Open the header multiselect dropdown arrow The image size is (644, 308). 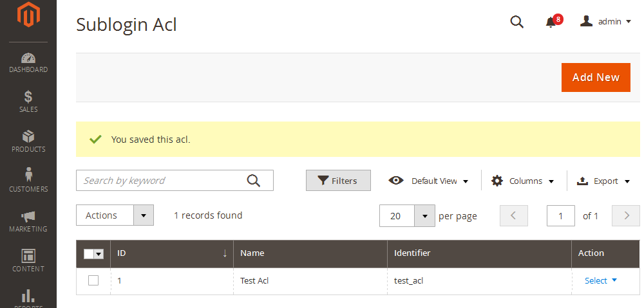[x=99, y=254]
